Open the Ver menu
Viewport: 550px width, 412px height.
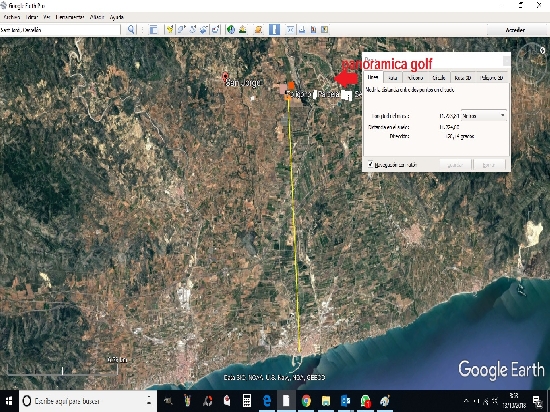point(47,17)
